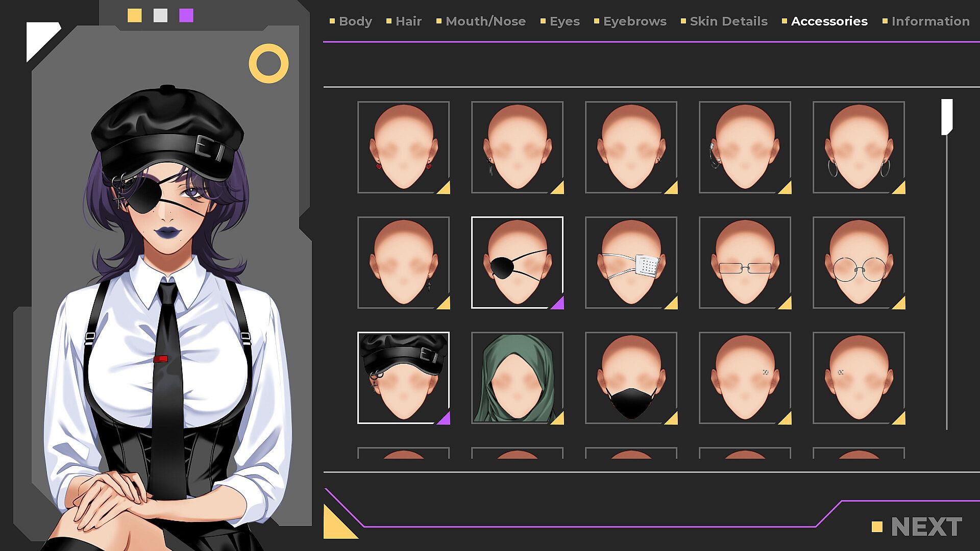Select the red heart earrings accessory

(403, 147)
